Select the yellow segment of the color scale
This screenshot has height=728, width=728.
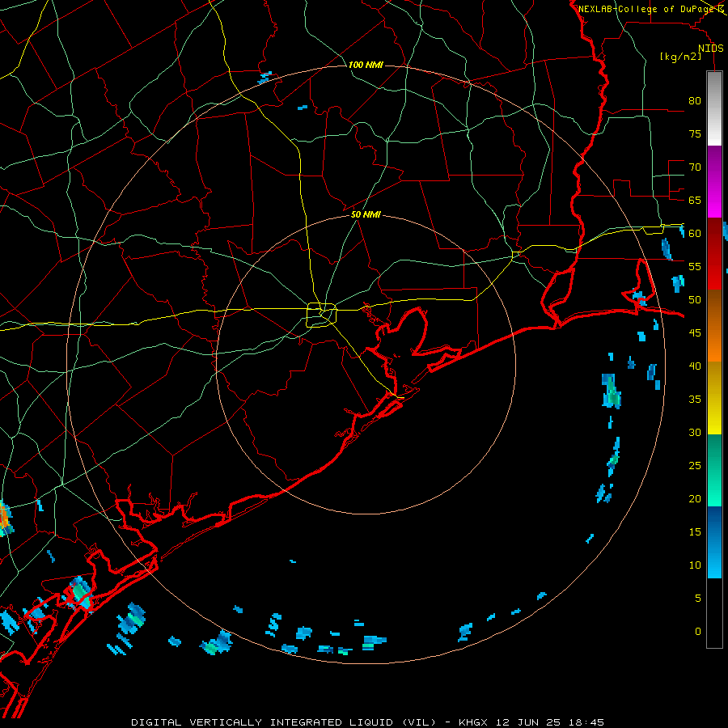pos(714,398)
